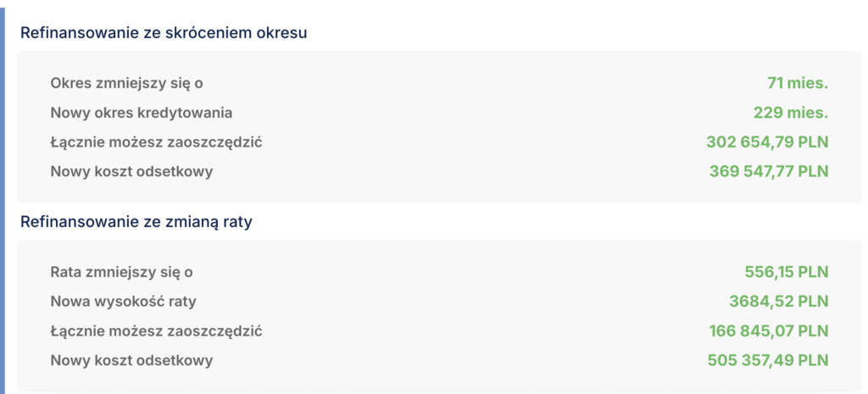Click "Łącznie możesz zaoszczędzić" in the shortened-period section

[156, 142]
